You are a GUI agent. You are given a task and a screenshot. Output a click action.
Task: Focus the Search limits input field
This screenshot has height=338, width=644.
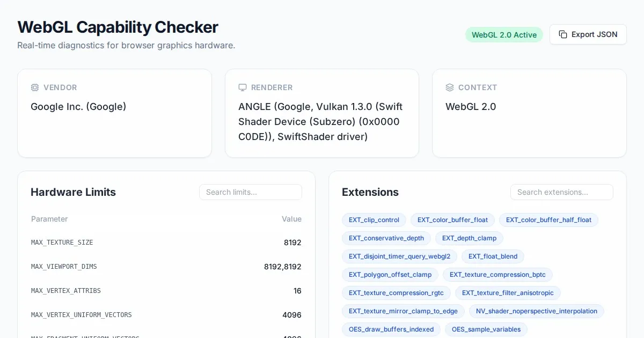[x=250, y=192]
